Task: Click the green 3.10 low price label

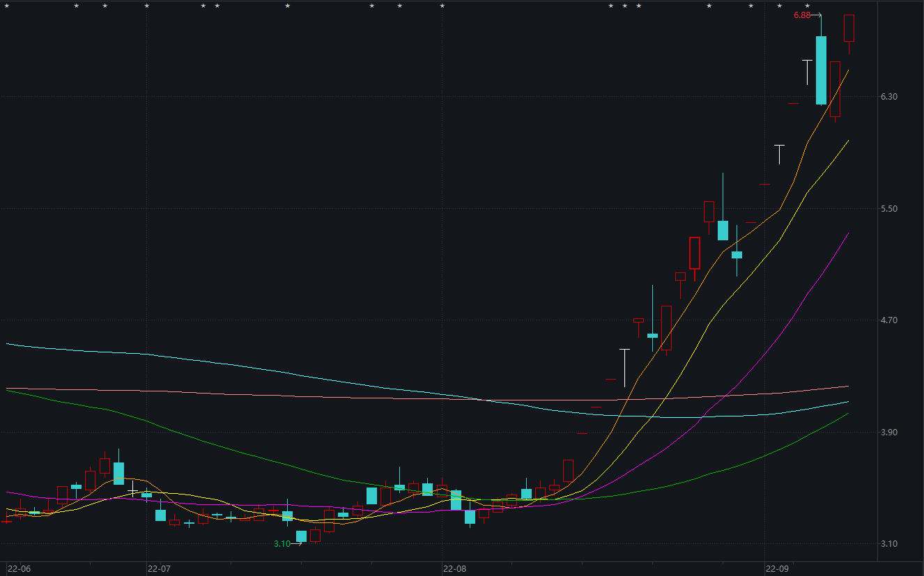Action: [282, 544]
